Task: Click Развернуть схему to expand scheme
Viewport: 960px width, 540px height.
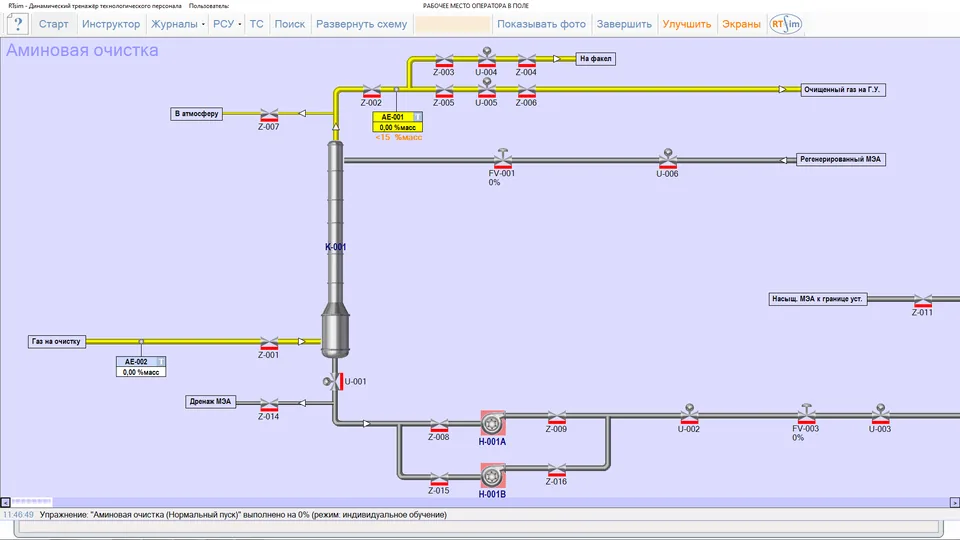Action: 361,24
